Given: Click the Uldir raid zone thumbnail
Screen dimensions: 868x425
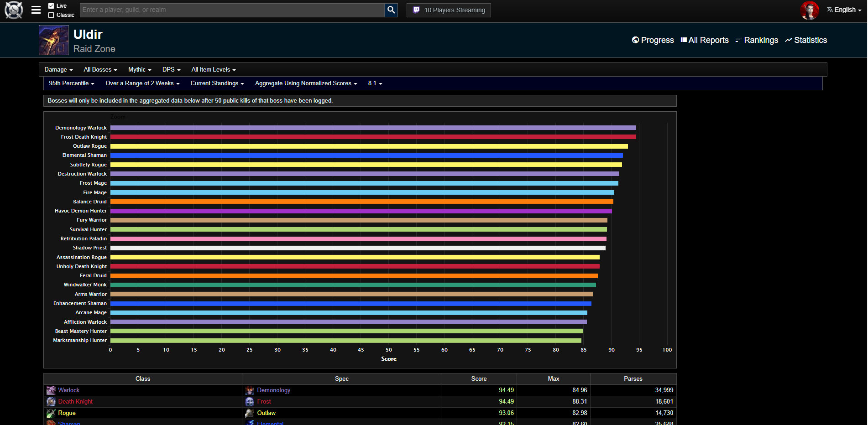Looking at the screenshot, I should 54,40.
